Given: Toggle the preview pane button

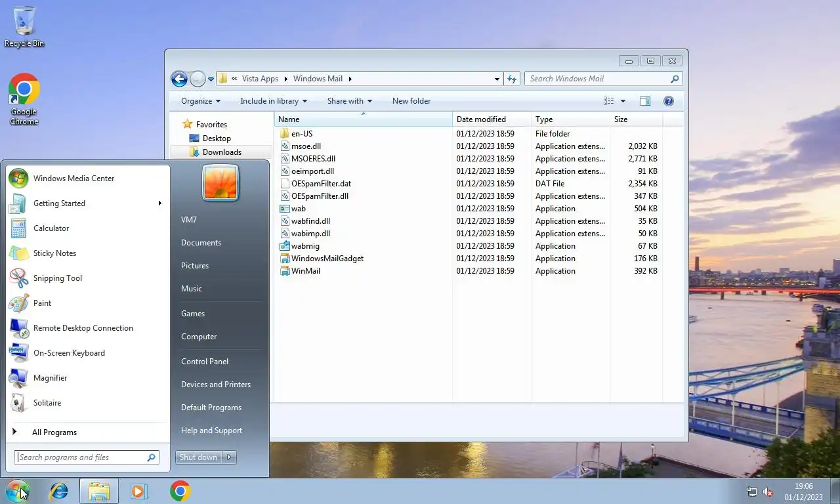Looking at the screenshot, I should [x=644, y=101].
